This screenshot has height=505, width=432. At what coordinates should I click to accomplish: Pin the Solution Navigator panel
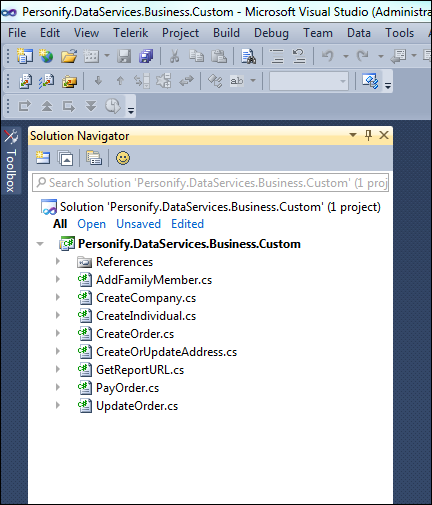368,135
